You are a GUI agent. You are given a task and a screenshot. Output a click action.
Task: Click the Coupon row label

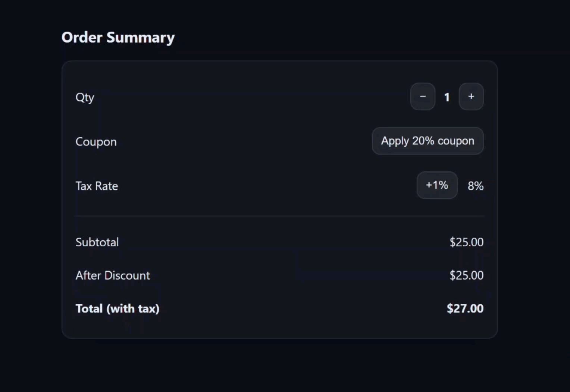tap(96, 142)
